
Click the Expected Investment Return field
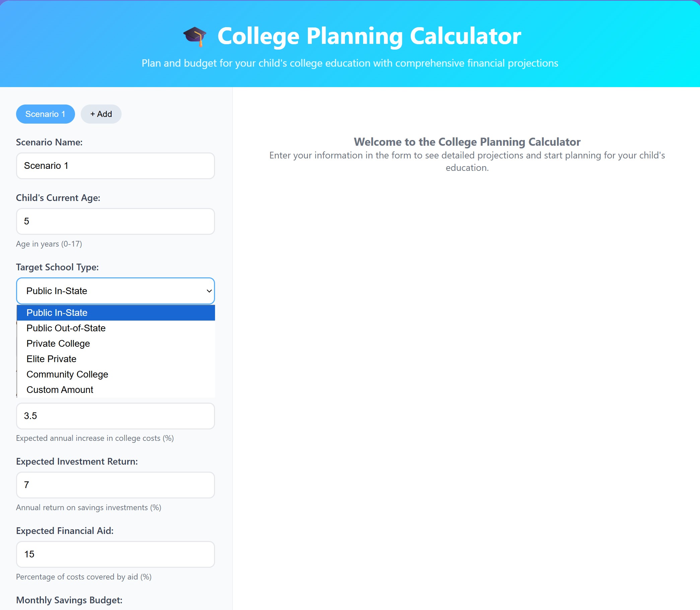point(115,485)
